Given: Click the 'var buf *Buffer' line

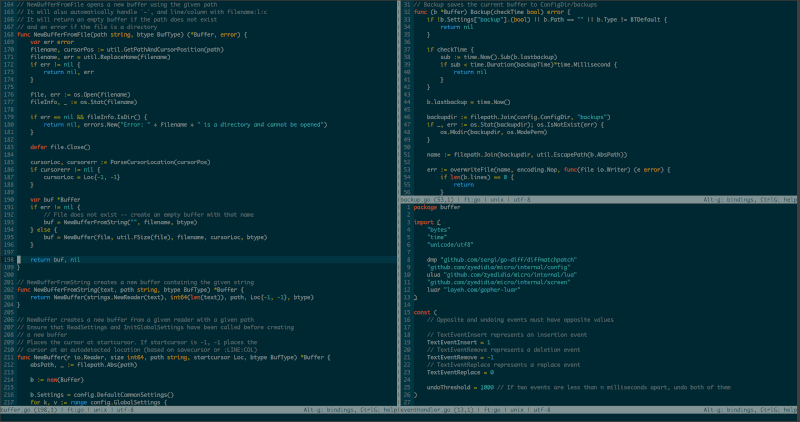Looking at the screenshot, I should (x=55, y=200).
